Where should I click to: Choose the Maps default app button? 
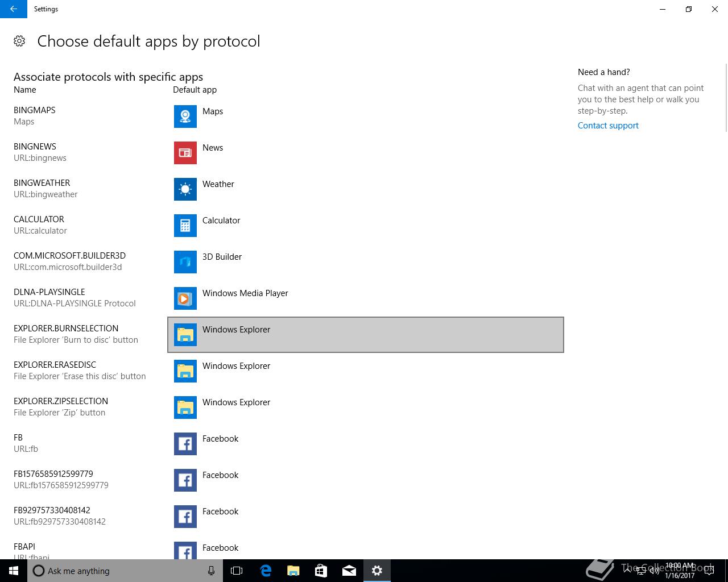(366, 117)
